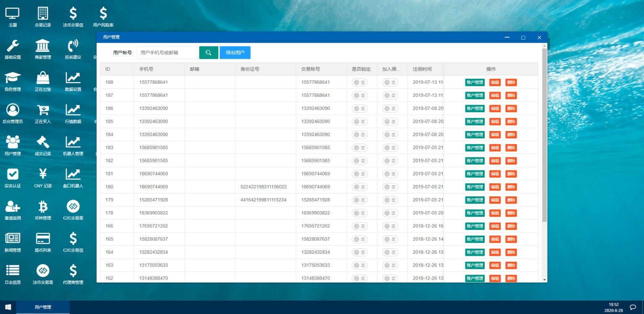
Task: Open the 正在买入 shopping cart icon
Action: point(43,110)
